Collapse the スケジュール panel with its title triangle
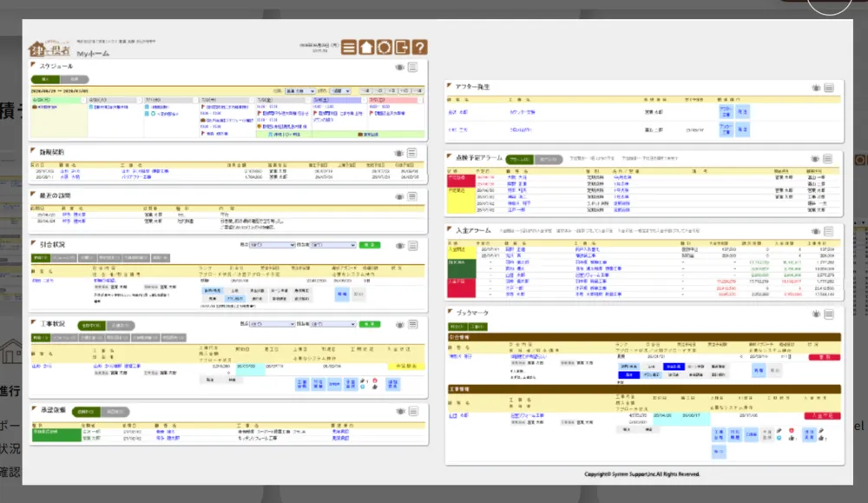Image resolution: width=868 pixels, height=503 pixels. pos(33,65)
